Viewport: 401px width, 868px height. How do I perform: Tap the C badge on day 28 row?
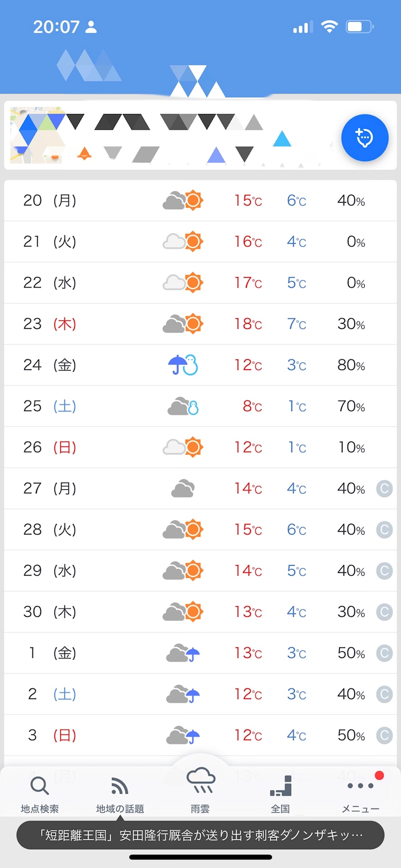384,529
